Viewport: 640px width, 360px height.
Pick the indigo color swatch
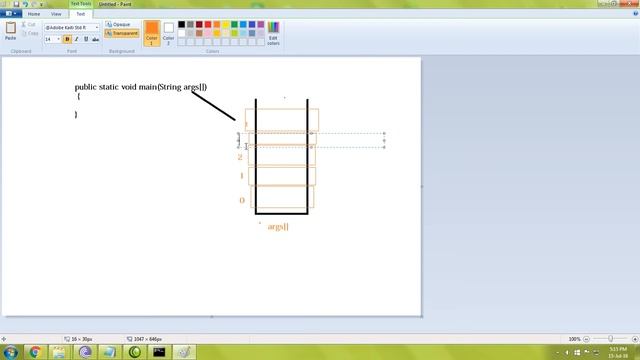[252, 24]
